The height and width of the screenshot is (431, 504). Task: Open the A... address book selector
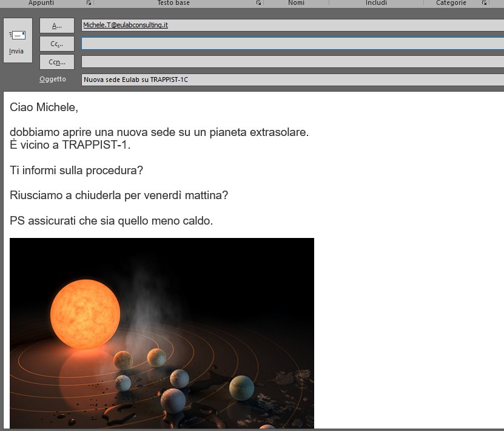coord(56,25)
